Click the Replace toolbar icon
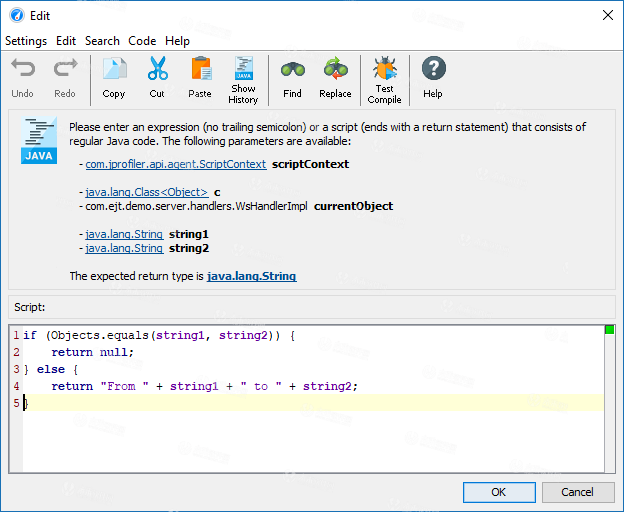 tap(335, 70)
